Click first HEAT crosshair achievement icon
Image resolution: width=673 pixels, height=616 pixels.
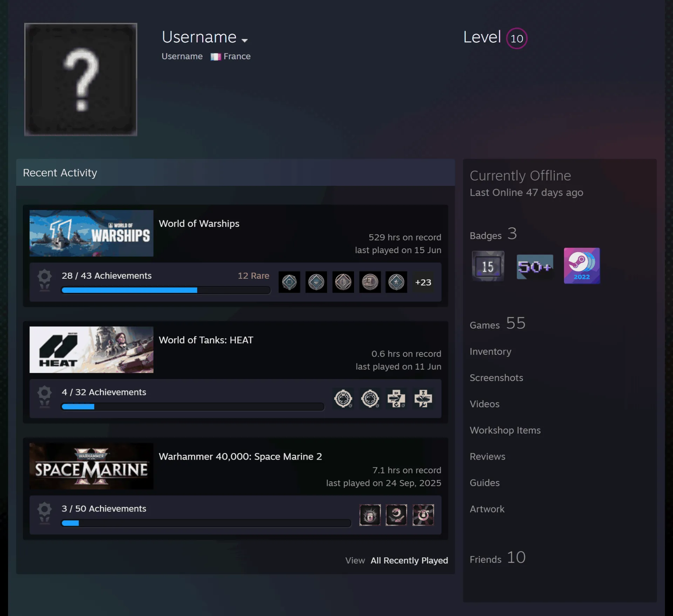[x=343, y=398]
